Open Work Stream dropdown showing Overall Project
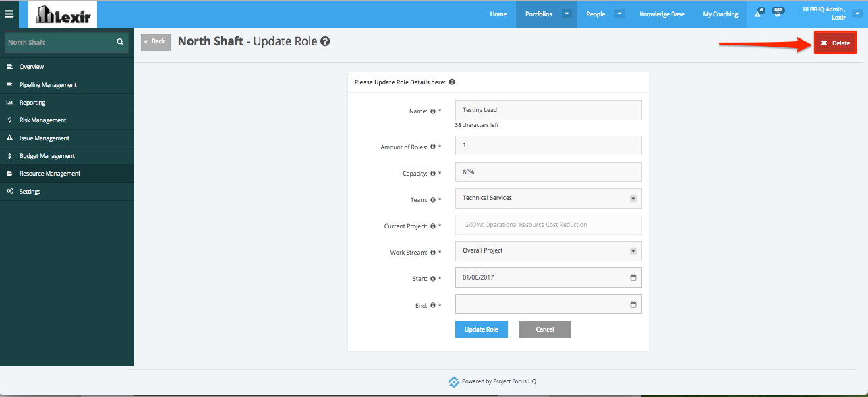The width and height of the screenshot is (868, 397). pos(548,250)
